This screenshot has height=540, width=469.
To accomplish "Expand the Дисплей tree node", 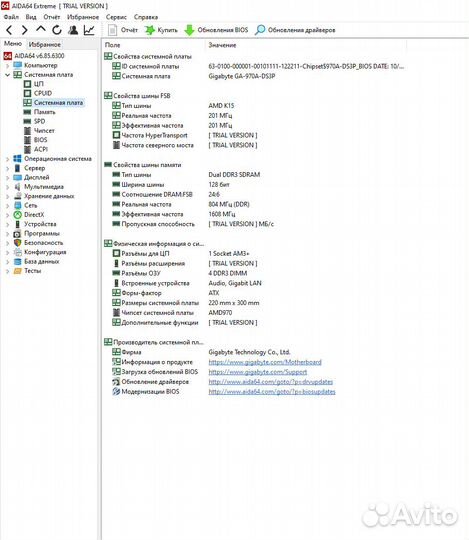I will (x=7, y=178).
